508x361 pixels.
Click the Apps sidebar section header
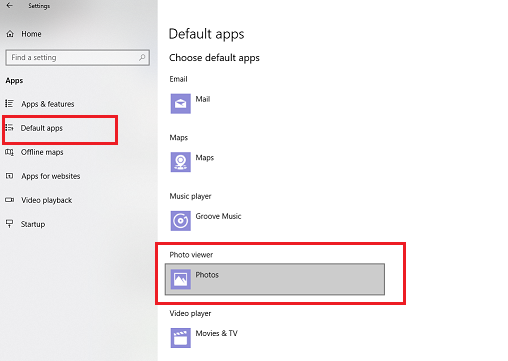click(14, 81)
